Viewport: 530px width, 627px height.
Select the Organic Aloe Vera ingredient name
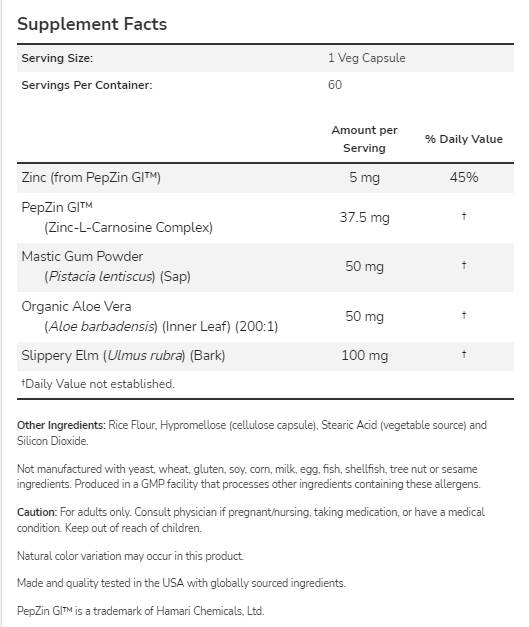76,306
